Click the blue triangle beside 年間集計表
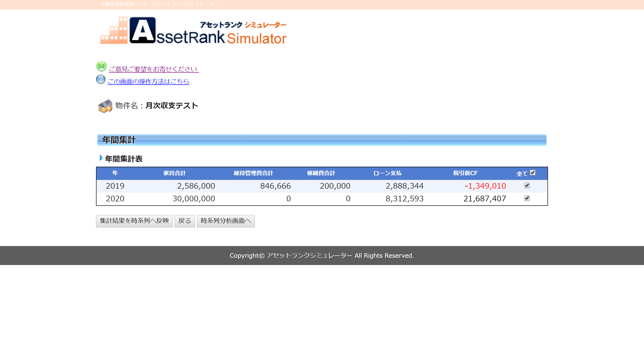Image resolution: width=644 pixels, height=340 pixels. [x=101, y=158]
